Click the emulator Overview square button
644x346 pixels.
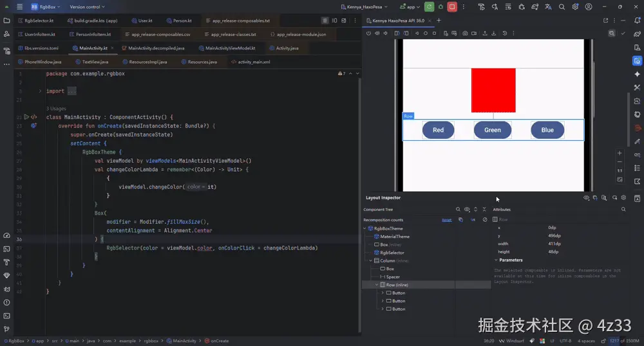click(434, 33)
